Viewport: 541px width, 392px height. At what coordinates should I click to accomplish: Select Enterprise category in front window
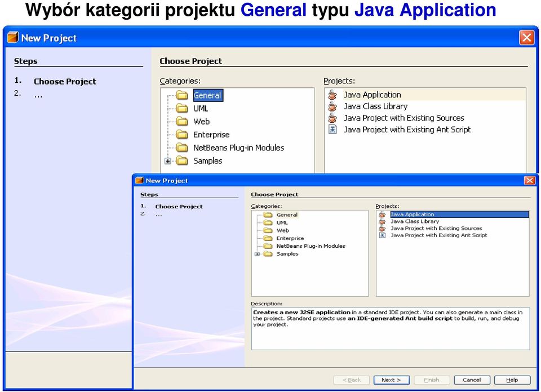pyautogui.click(x=290, y=238)
